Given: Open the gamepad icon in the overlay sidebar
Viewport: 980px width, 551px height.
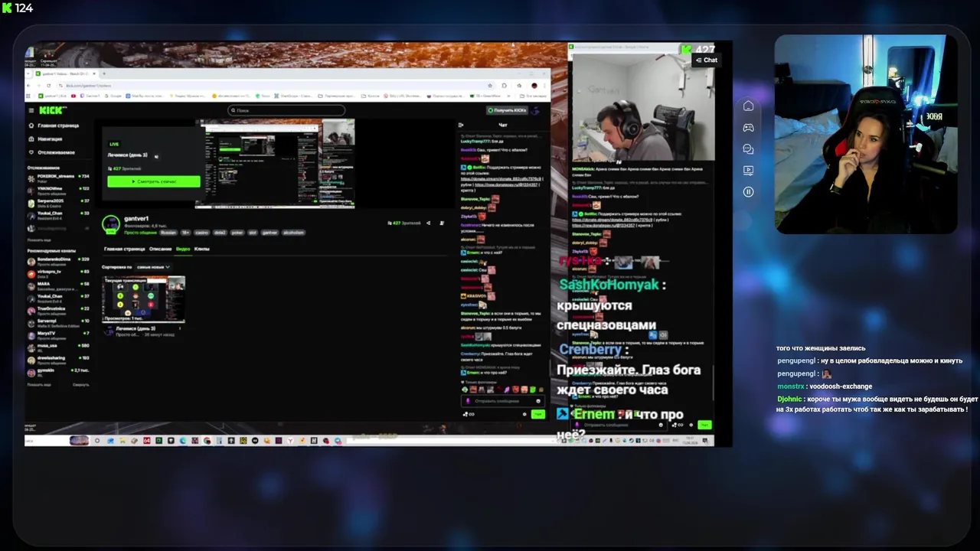Looking at the screenshot, I should point(748,128).
